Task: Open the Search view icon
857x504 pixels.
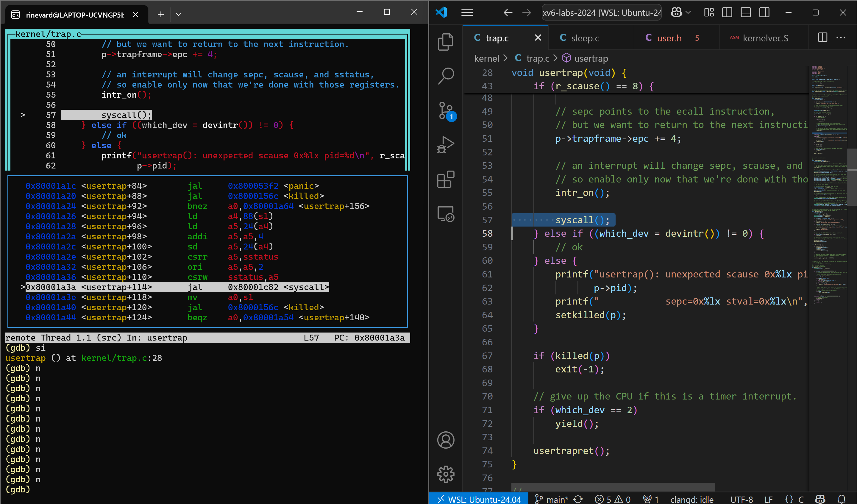Action: [x=446, y=76]
